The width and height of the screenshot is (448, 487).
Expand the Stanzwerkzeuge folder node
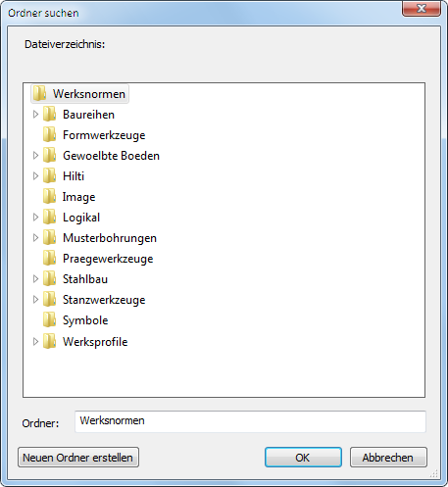35,300
